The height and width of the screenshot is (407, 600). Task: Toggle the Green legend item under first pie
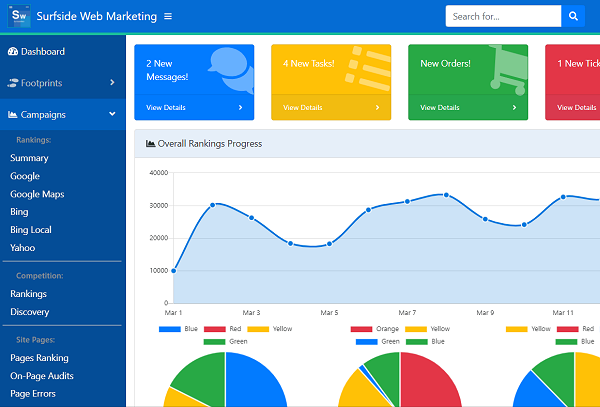(x=225, y=341)
